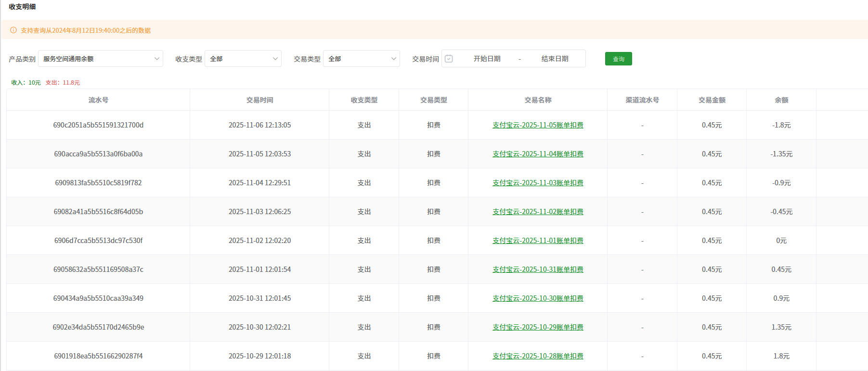Viewport: 868px width, 371px height.
Task: Open 支付宝云-2025-10-31账单扣费 link
Action: pyautogui.click(x=538, y=269)
